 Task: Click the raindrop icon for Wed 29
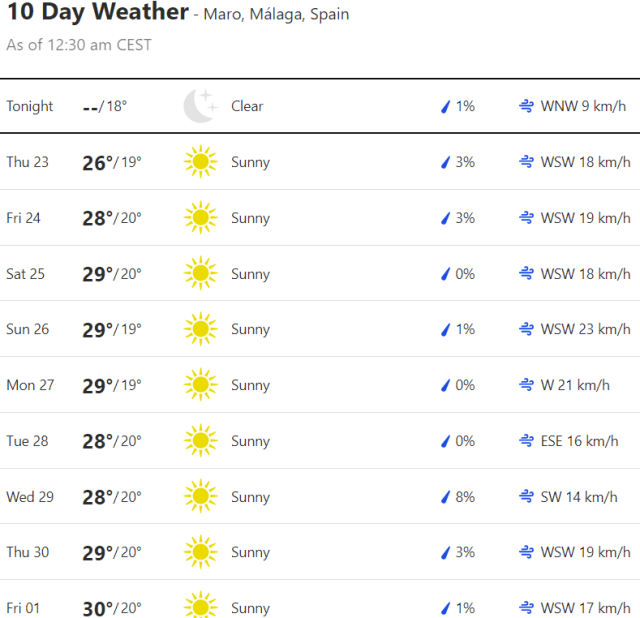[x=446, y=497]
